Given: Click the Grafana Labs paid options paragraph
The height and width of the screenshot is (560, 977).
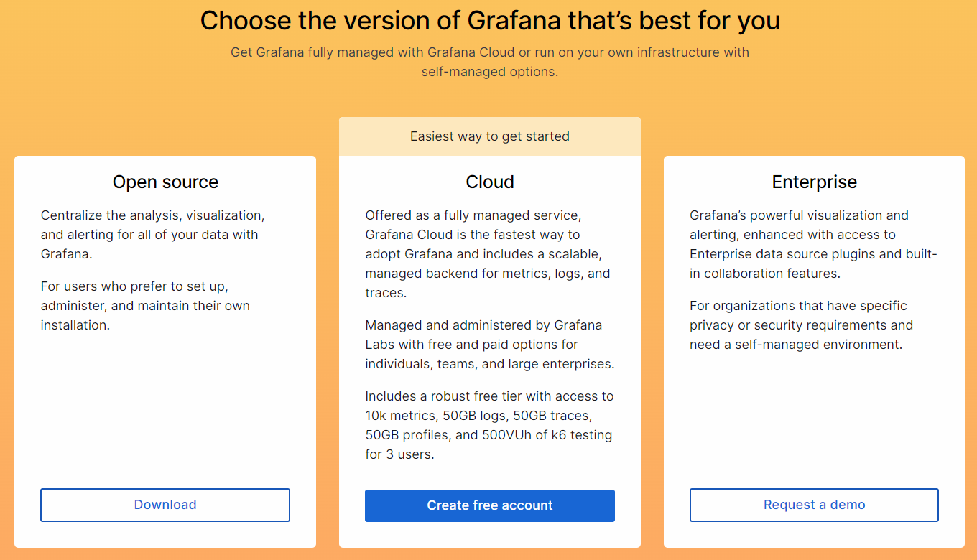Looking at the screenshot, I should click(488, 344).
